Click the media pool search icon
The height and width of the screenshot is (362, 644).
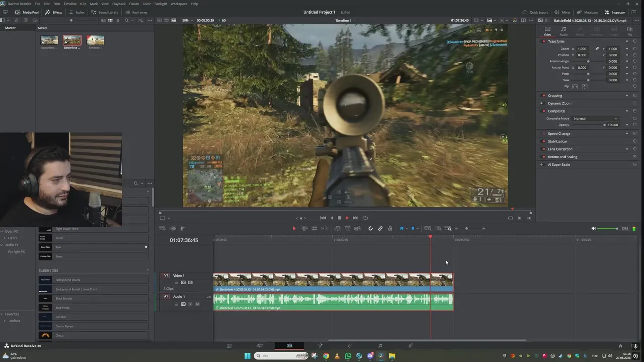(x=127, y=20)
